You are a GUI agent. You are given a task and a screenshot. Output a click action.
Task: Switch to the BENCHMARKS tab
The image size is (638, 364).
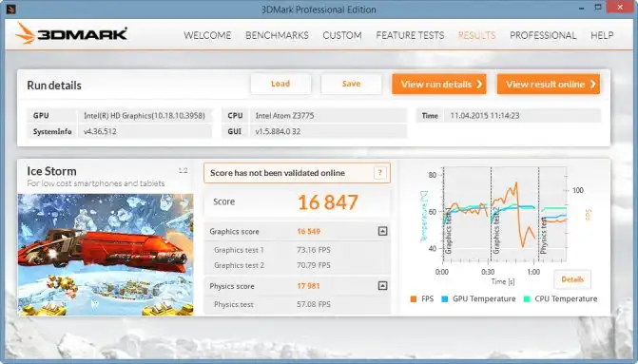coord(277,35)
